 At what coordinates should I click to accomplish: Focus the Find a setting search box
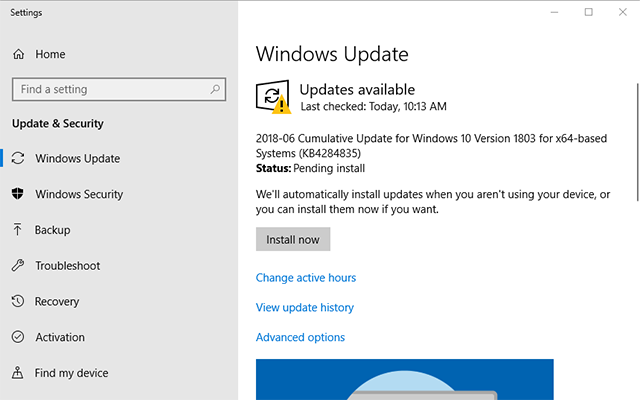click(x=110, y=90)
